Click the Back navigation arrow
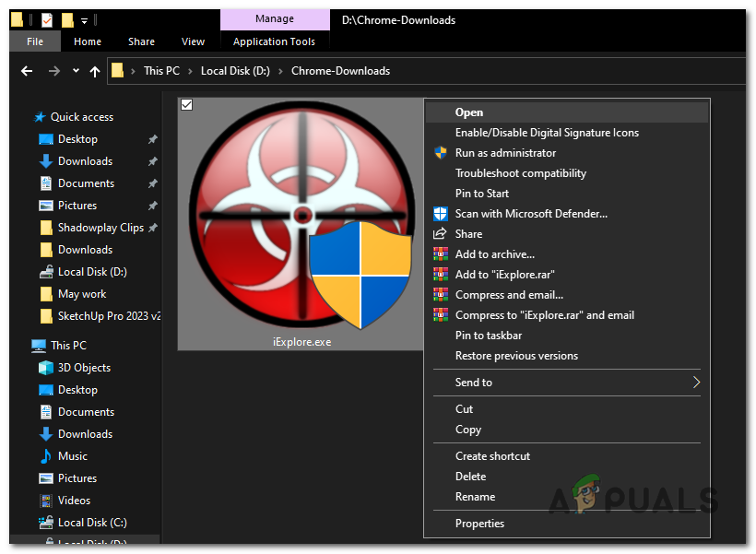756x554 pixels. (27, 71)
